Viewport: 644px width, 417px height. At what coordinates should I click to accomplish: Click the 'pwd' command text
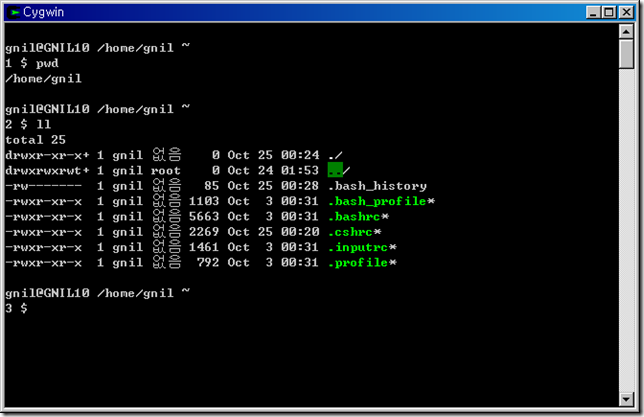click(x=47, y=64)
